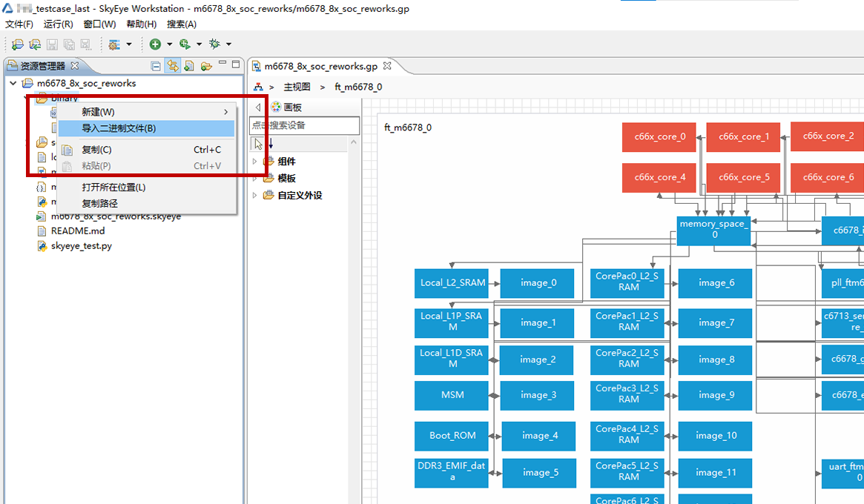Open the 搜索(A) menu
Viewport: 864px width, 504px height.
(x=182, y=24)
